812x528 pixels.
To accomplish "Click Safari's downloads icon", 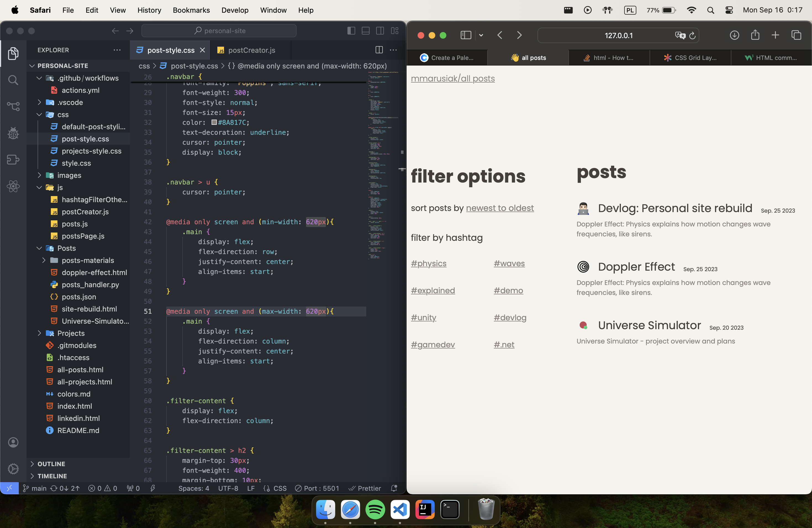I will coord(734,35).
